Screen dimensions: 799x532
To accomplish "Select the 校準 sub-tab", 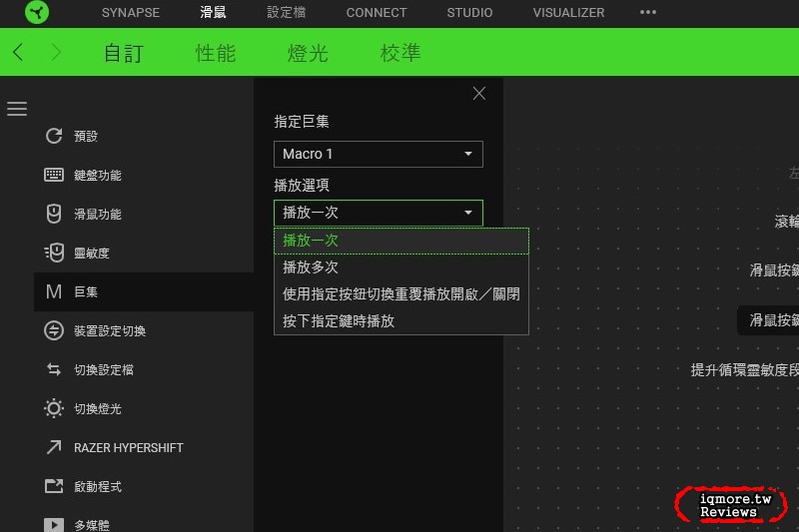I will point(400,53).
